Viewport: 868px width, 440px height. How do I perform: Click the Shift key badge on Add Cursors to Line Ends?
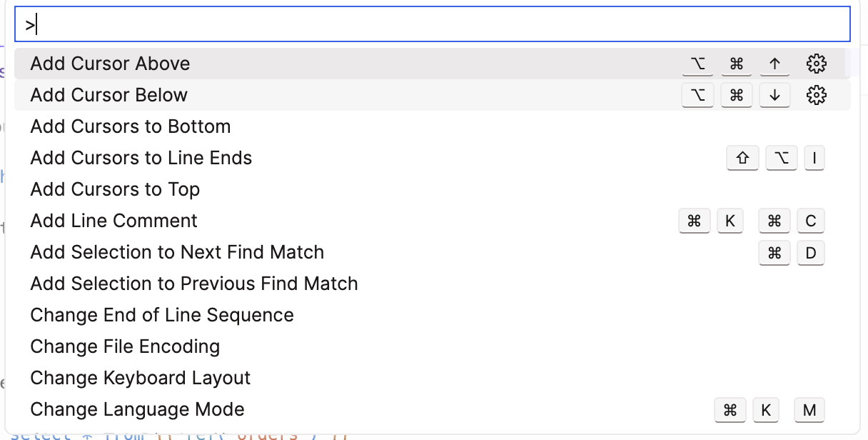click(x=742, y=158)
